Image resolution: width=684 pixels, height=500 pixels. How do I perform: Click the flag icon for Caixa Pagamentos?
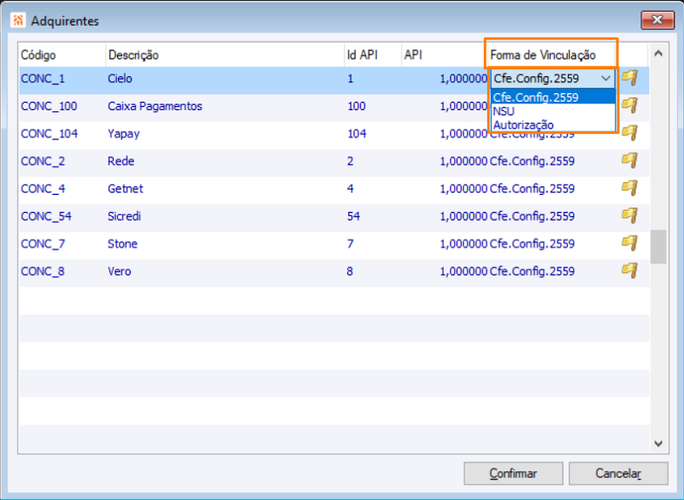point(629,105)
